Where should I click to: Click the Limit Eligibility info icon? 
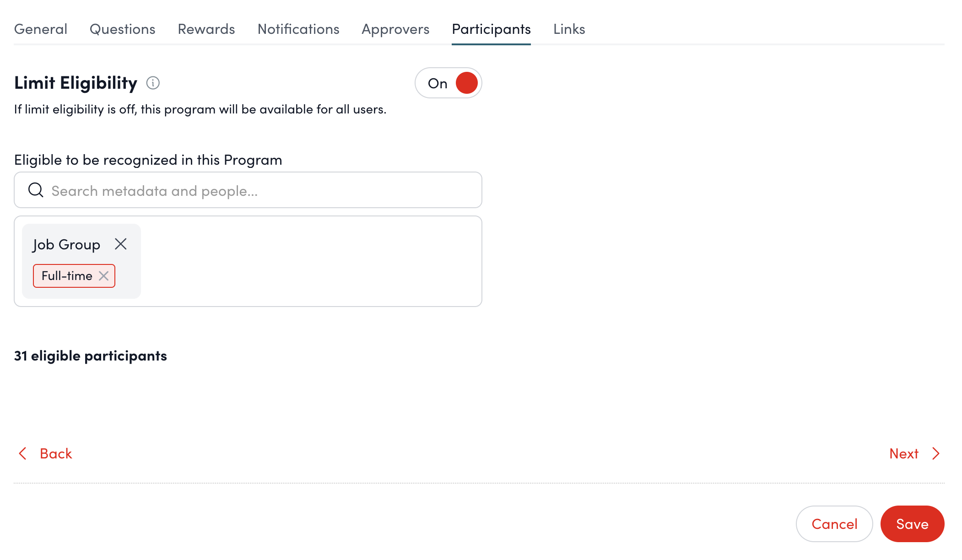[x=153, y=83]
